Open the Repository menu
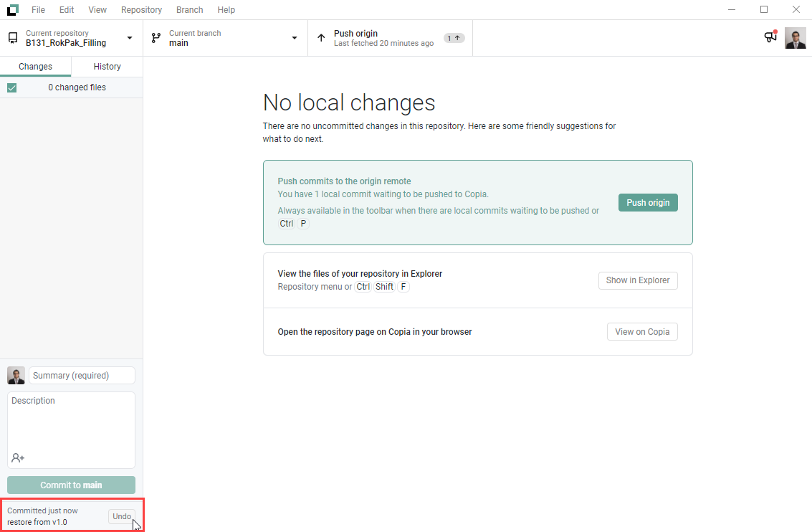The width and height of the screenshot is (812, 532). (141, 10)
